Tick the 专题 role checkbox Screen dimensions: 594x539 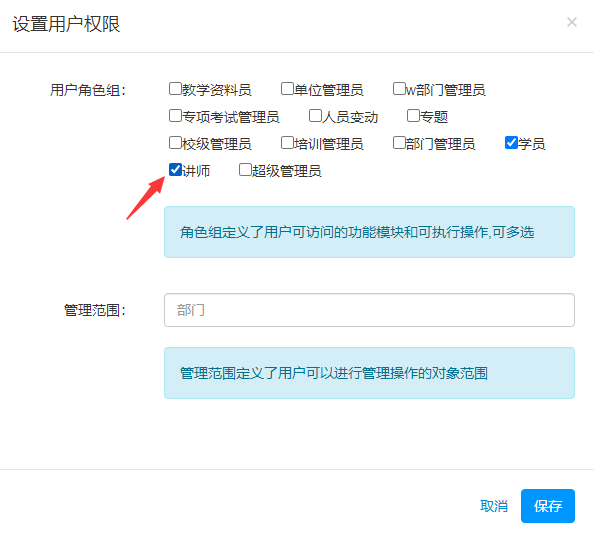click(x=413, y=116)
